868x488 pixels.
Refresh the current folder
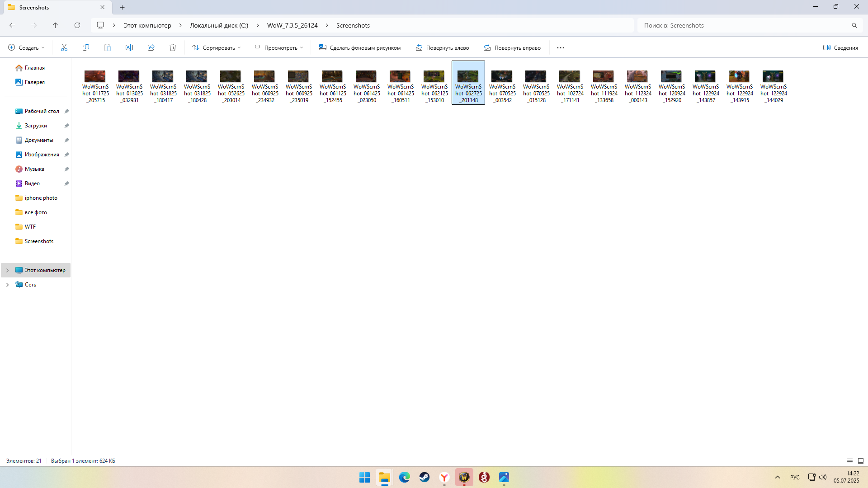pos(77,25)
